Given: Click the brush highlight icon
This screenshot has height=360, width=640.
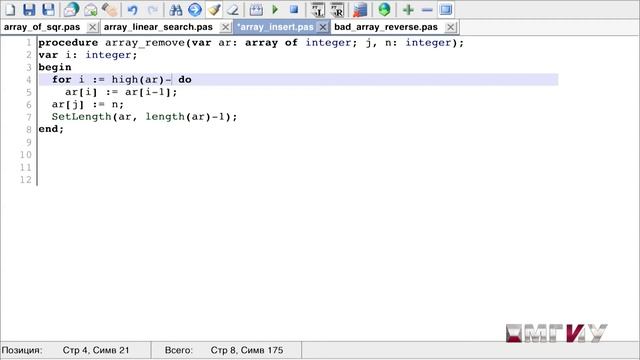Looking at the screenshot, I should pos(214,9).
